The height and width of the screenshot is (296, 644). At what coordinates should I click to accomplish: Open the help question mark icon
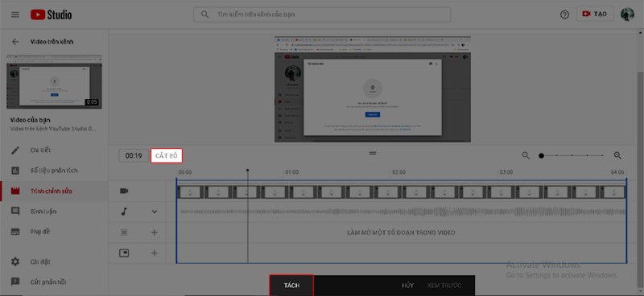565,14
